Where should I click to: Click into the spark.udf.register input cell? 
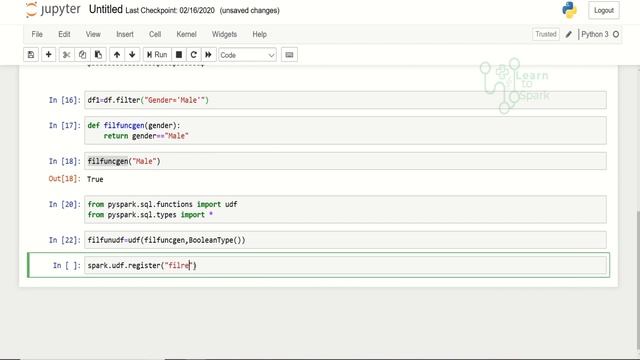click(345, 265)
